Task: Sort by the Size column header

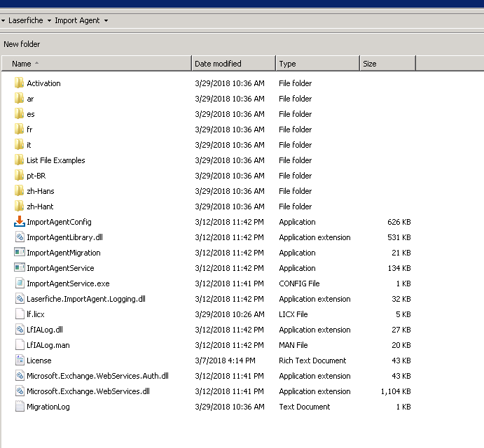Action: 388,64
